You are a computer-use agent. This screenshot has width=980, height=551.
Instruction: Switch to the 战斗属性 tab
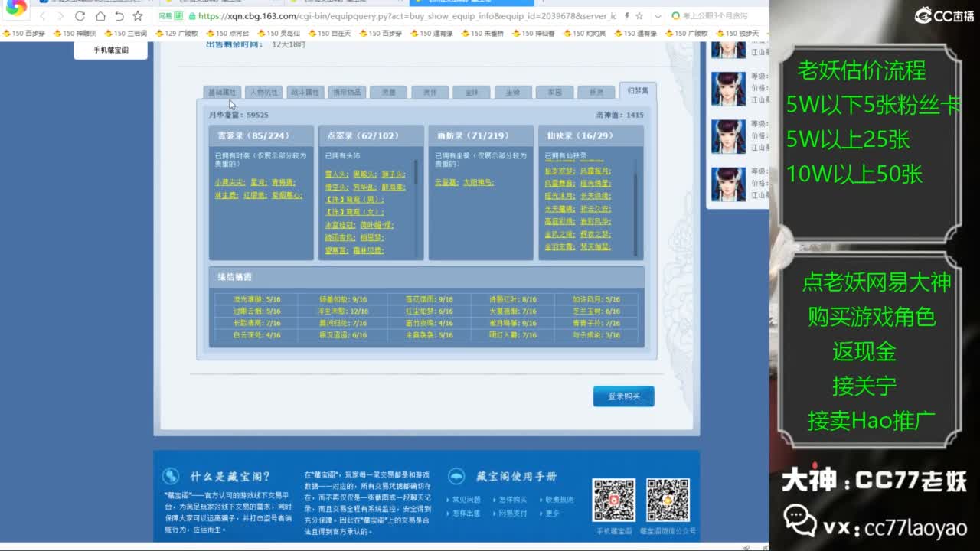pos(305,92)
